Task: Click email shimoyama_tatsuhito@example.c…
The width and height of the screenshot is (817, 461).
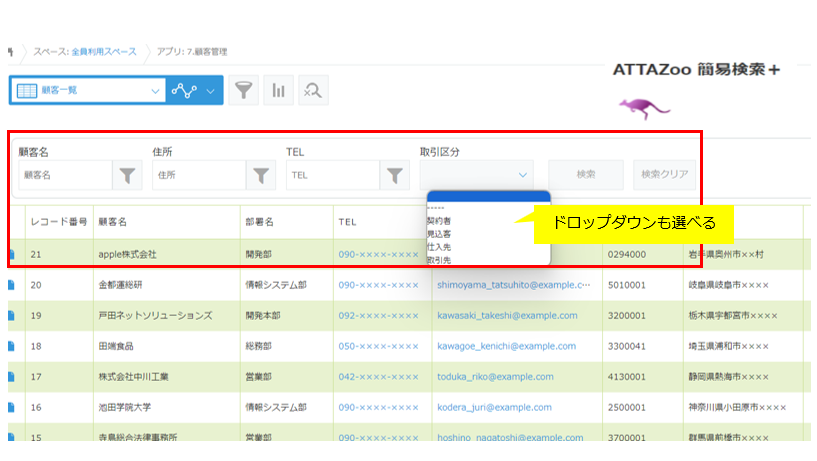Action: pos(514,285)
